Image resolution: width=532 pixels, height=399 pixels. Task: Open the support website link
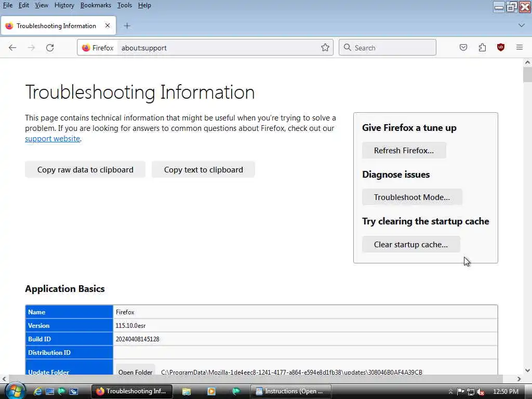tap(52, 138)
